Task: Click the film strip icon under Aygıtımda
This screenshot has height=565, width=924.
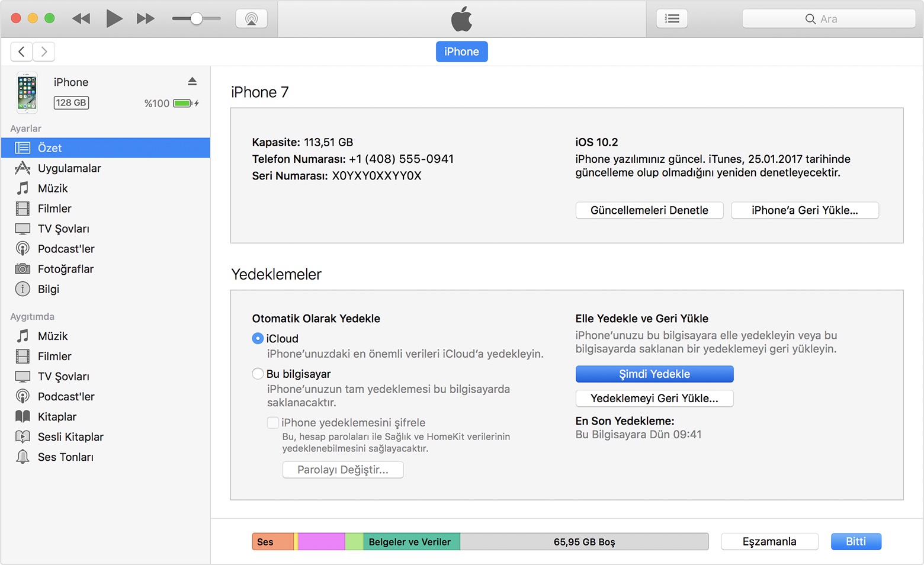Action: (x=23, y=356)
